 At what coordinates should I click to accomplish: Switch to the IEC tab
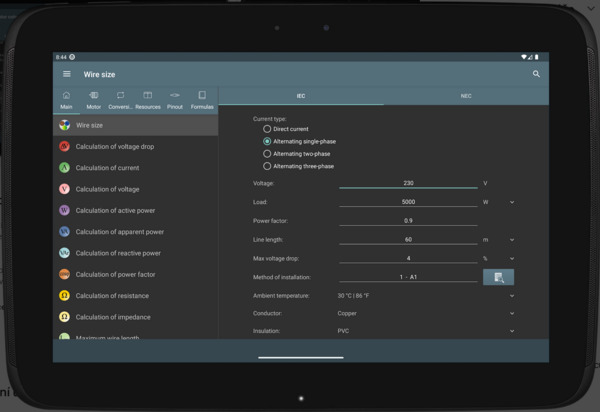click(x=301, y=96)
